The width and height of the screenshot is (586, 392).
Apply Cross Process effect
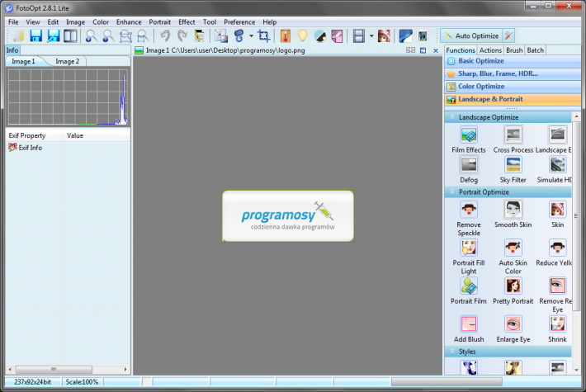click(x=513, y=140)
